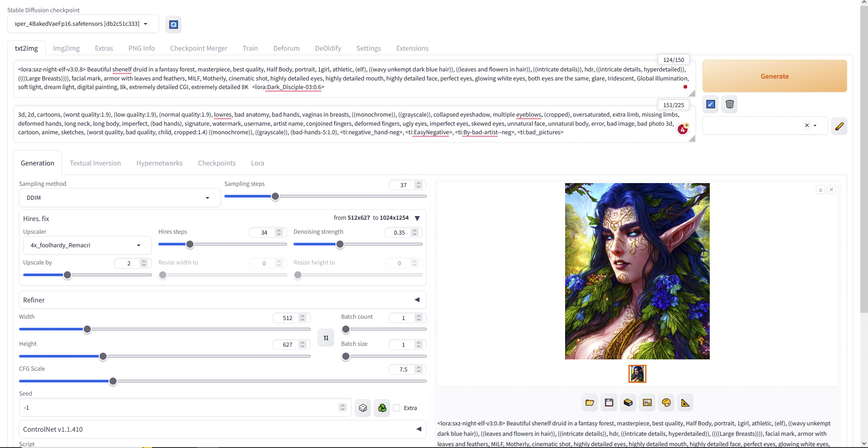Switch to the Lora tab
868x448 pixels.
click(x=258, y=163)
